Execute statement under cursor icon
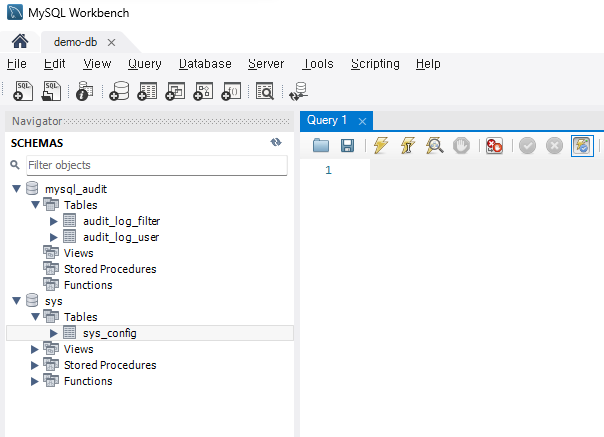The width and height of the screenshot is (604, 437). coord(408,146)
